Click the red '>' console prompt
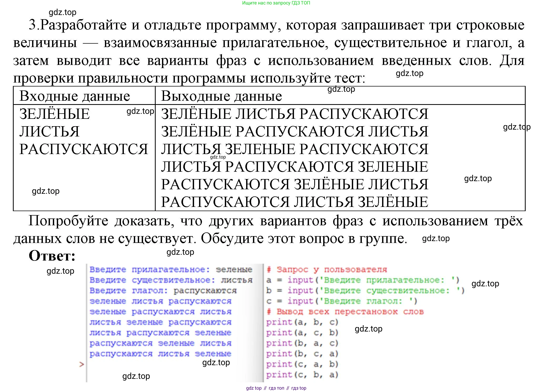Image resolution: width=553 pixels, height=392 pixels. 82,364
